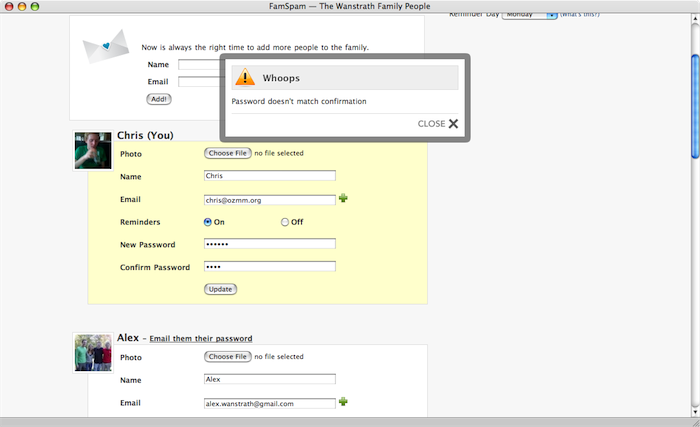
Task: Turn reminders Off for Chris
Action: (x=285, y=222)
